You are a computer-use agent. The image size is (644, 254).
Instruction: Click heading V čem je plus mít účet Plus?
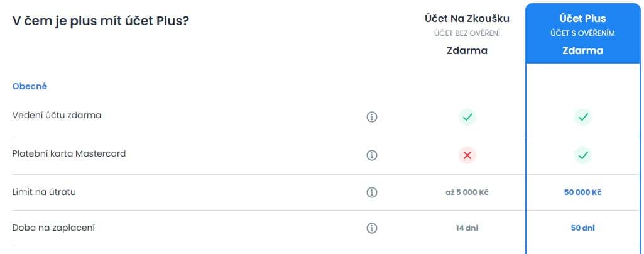[101, 21]
